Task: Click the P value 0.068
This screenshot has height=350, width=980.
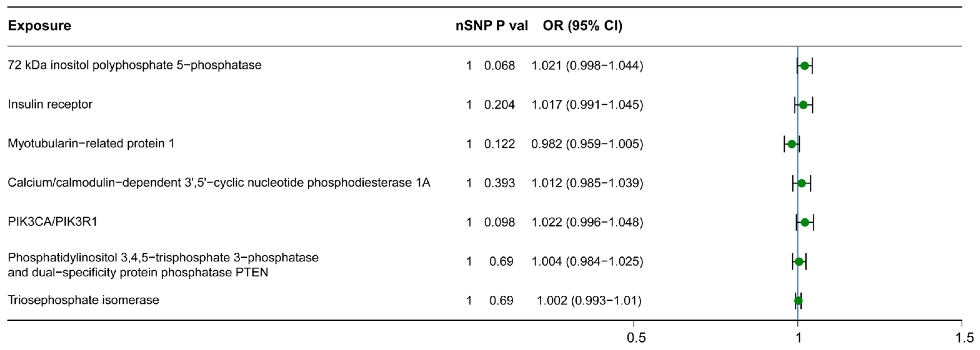Action: click(500, 66)
